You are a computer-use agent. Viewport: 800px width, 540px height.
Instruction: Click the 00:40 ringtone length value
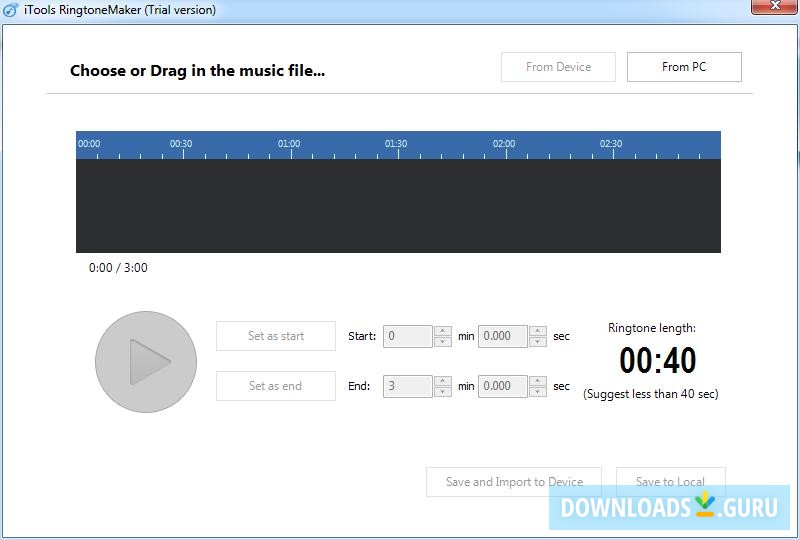point(657,360)
